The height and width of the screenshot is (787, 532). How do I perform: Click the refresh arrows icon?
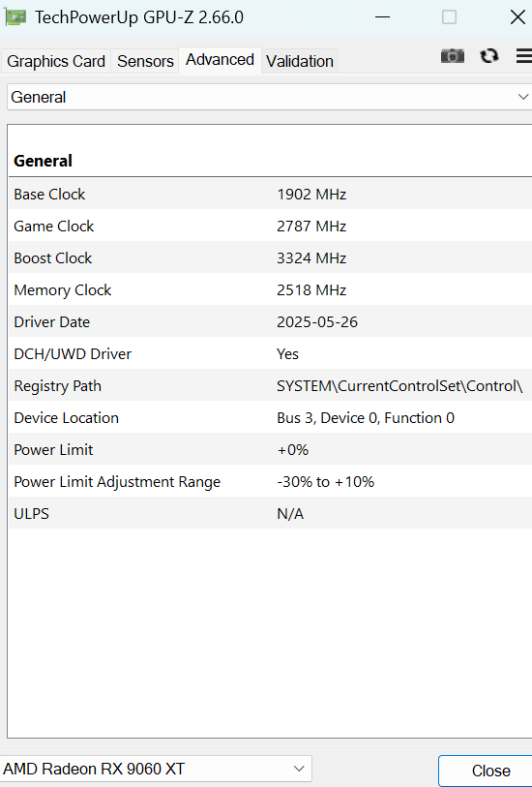click(488, 56)
